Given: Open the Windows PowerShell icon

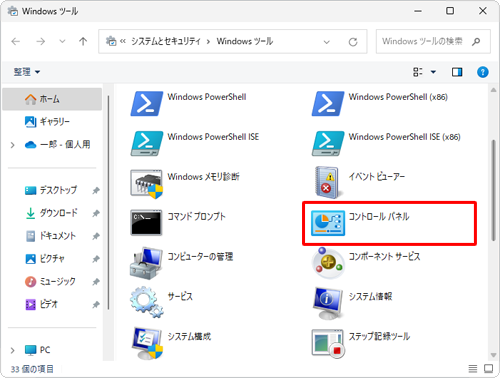Looking at the screenshot, I should tap(147, 104).
